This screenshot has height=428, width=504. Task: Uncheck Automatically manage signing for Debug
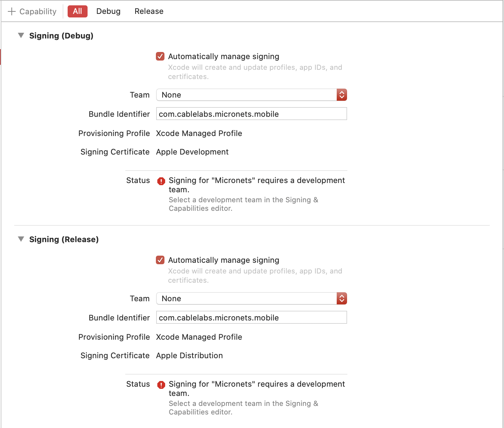(x=160, y=56)
